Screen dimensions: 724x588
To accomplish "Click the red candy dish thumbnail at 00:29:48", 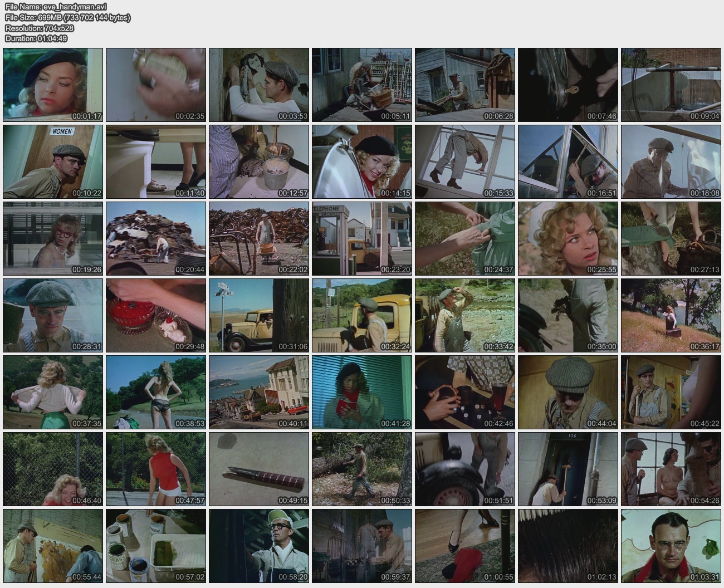I will (x=156, y=316).
